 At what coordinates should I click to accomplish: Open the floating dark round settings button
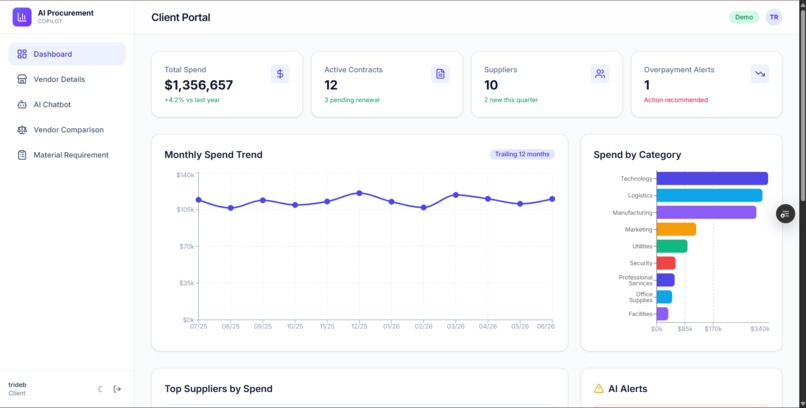coord(785,214)
